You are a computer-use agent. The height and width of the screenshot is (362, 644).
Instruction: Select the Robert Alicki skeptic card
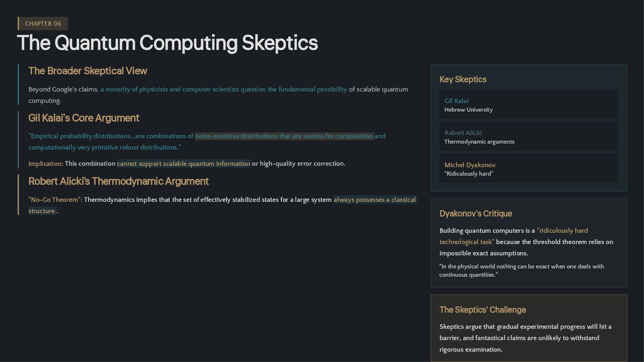[528, 136]
